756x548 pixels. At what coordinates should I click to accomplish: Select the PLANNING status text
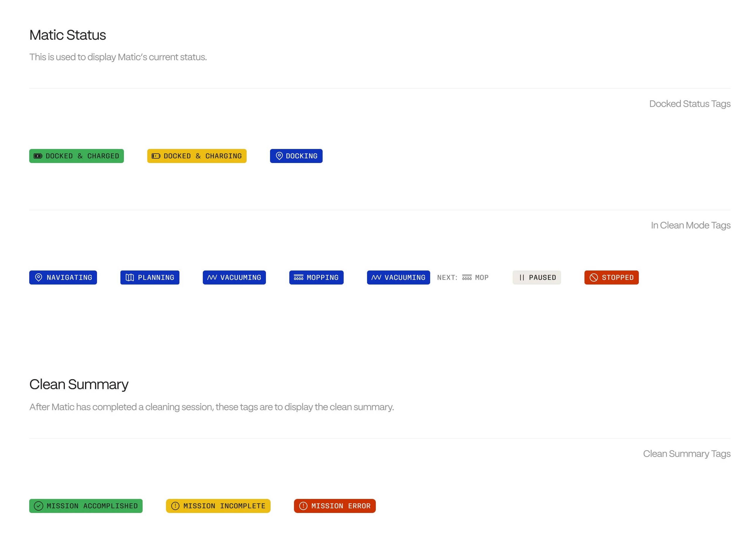pyautogui.click(x=156, y=278)
